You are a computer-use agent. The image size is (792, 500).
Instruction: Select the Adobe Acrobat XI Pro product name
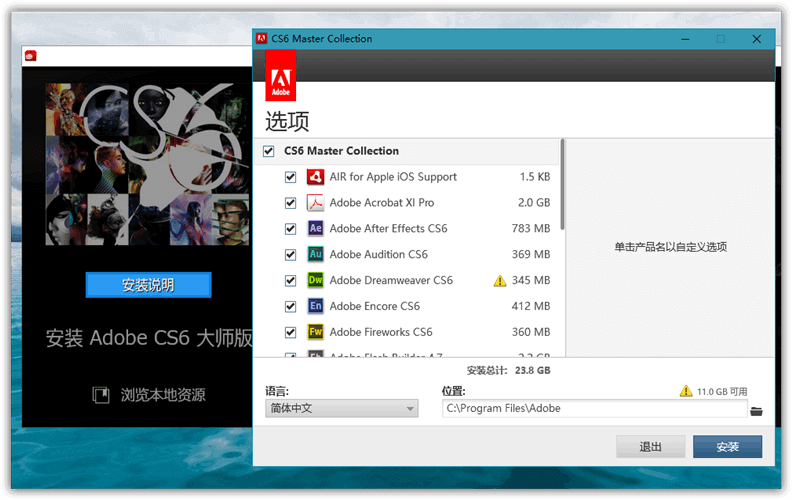[x=382, y=203]
